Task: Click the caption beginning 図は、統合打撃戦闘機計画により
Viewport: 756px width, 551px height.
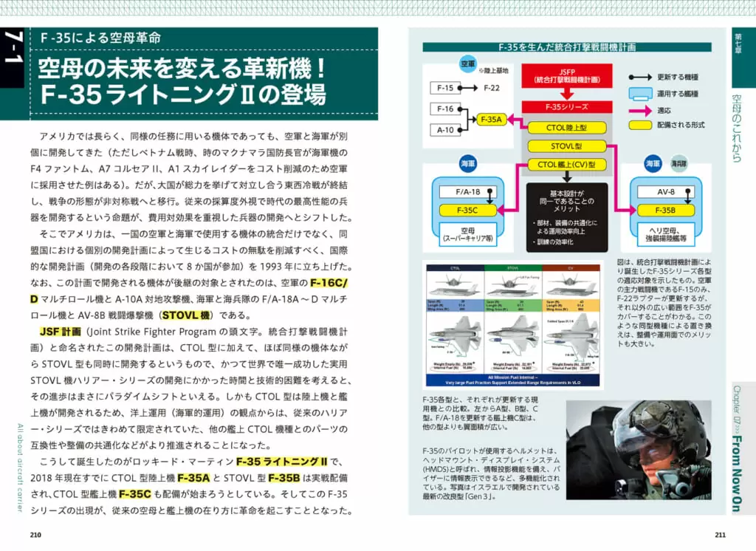Action: pos(664,303)
